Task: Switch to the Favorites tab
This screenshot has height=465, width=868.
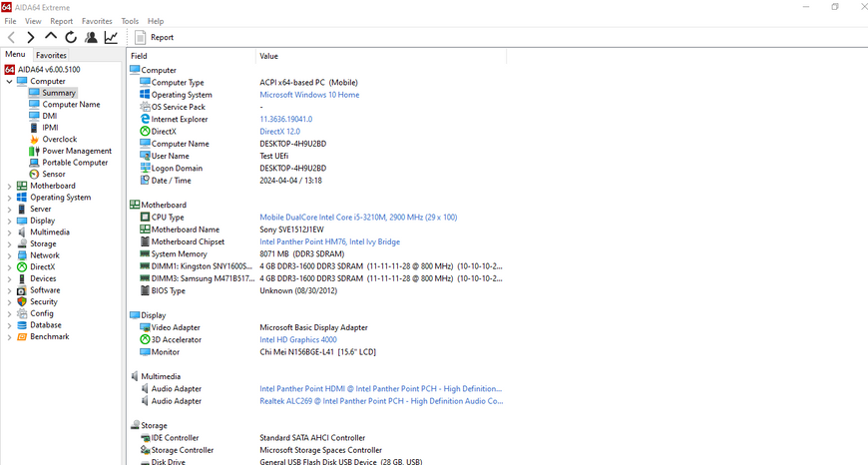Action: click(x=51, y=55)
